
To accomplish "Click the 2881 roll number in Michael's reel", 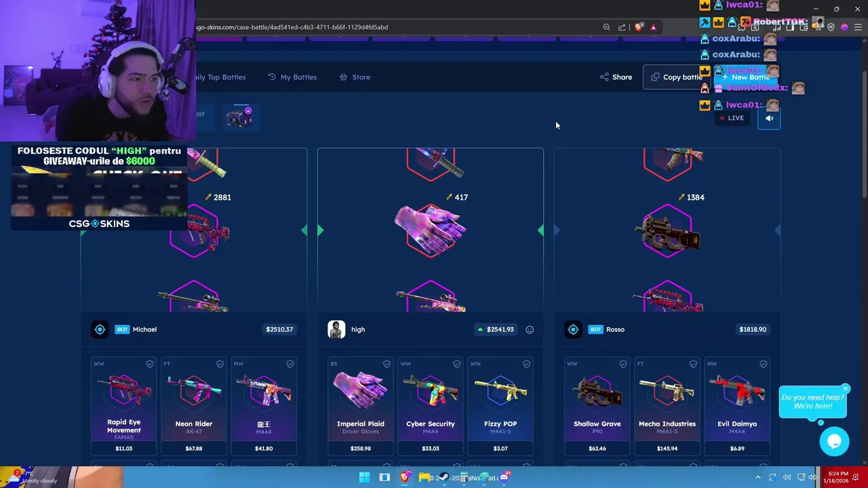I will click(x=222, y=197).
